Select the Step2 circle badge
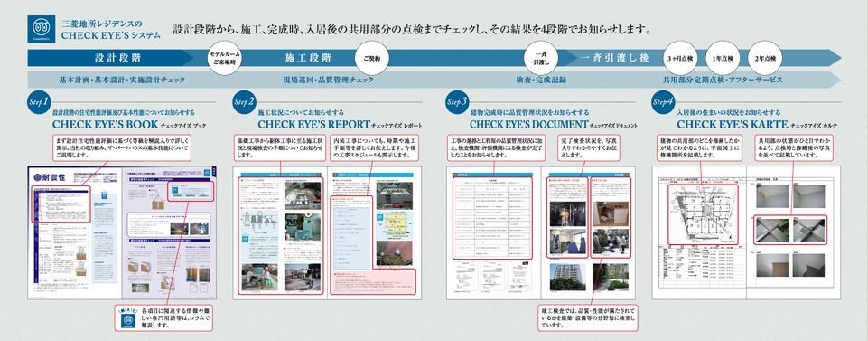This screenshot has width=868, height=341. click(x=244, y=102)
